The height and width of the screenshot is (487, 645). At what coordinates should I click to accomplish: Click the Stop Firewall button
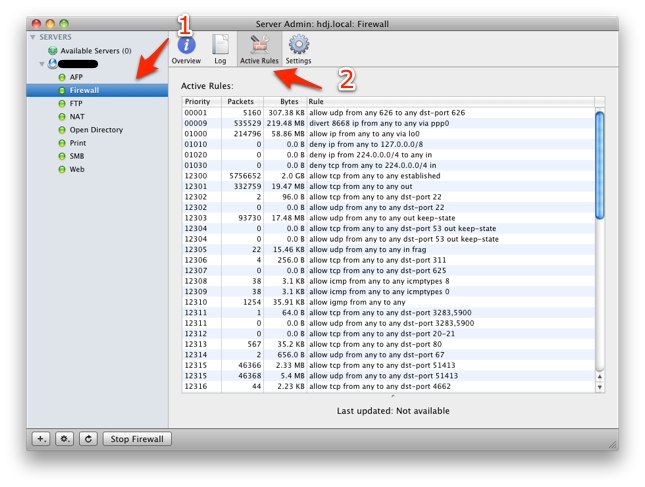tap(137, 439)
